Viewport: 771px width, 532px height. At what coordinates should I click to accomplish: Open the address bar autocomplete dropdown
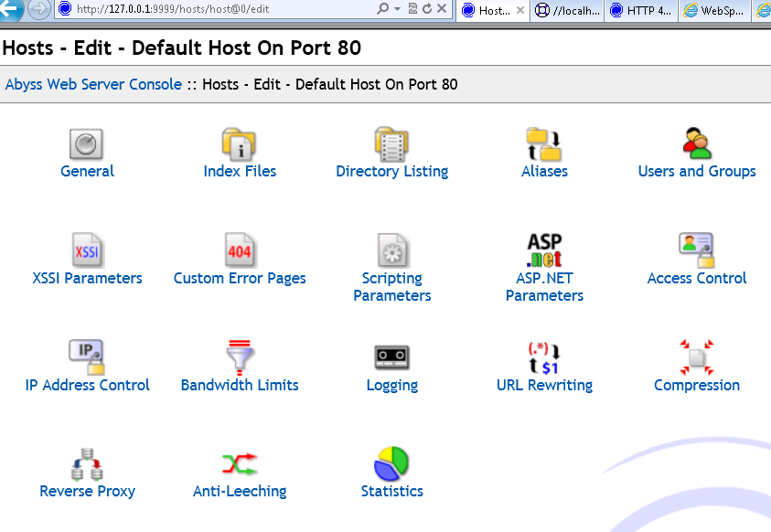[x=398, y=10]
